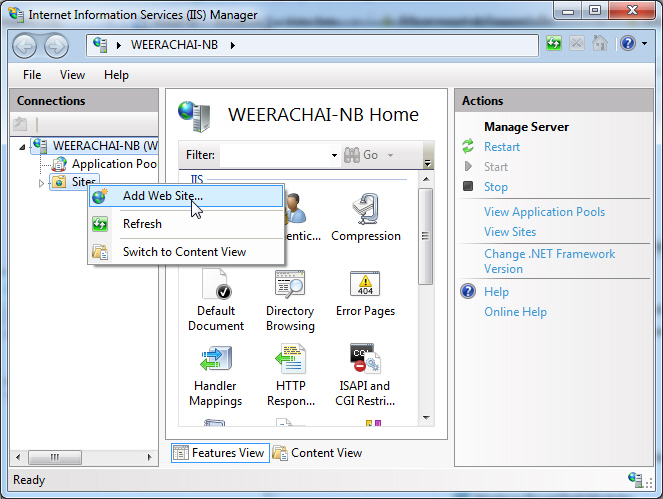663x499 pixels.
Task: Click the Stop server square icon
Action: 468,186
